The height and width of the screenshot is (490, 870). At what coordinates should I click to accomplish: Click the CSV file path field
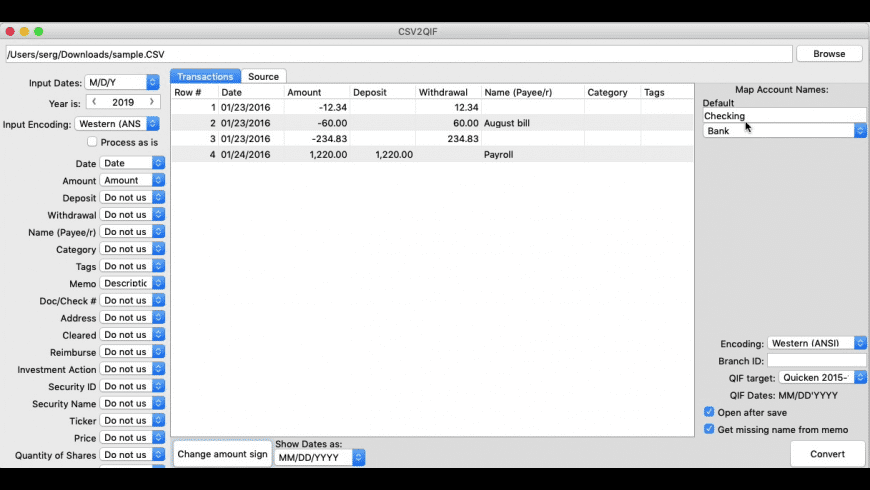click(399, 54)
